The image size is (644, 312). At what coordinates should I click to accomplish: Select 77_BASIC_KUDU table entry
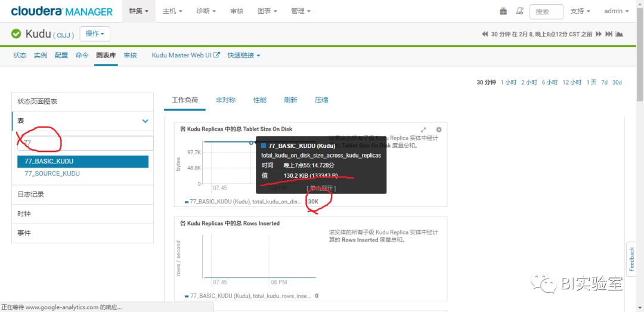click(82, 162)
